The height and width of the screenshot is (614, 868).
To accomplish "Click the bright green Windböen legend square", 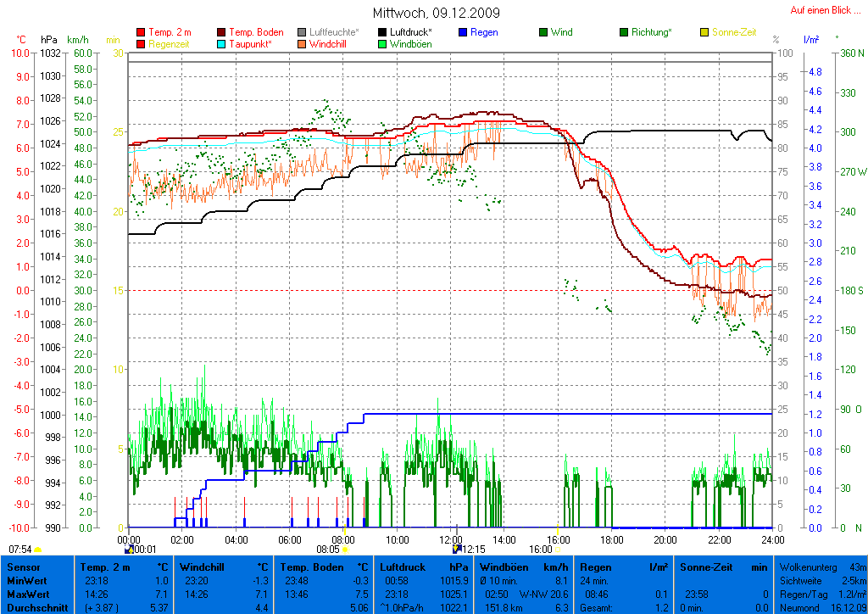I will (x=382, y=44).
